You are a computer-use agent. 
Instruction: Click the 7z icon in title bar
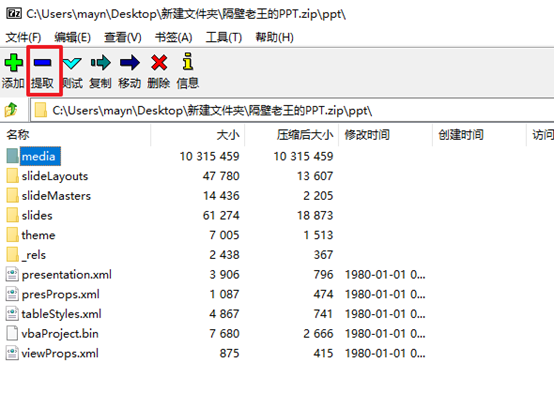click(x=14, y=14)
